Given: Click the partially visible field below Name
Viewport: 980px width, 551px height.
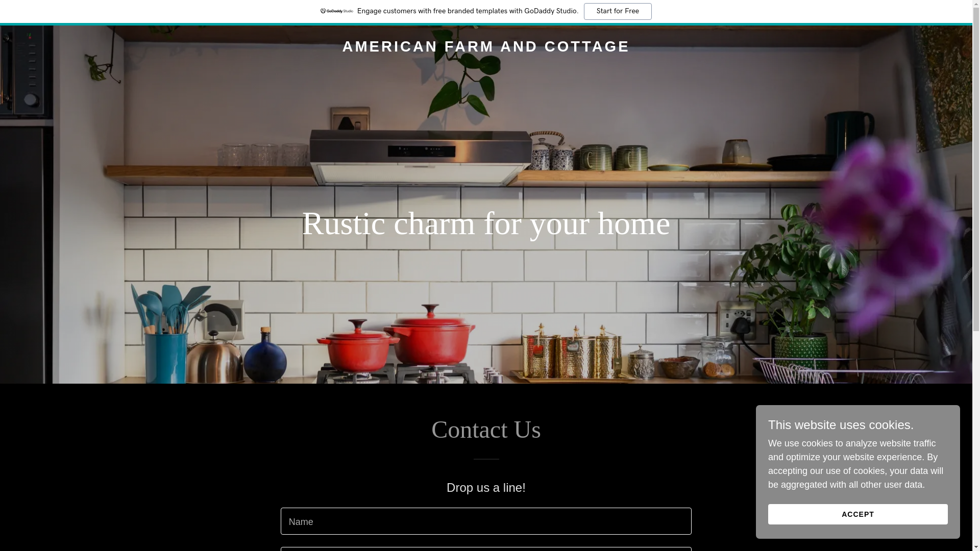Looking at the screenshot, I should [486, 549].
